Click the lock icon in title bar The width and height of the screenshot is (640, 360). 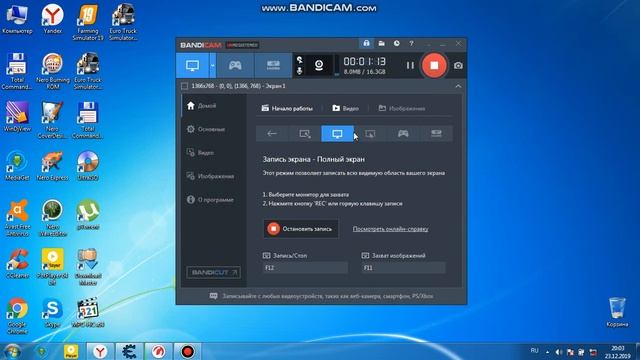(366, 43)
